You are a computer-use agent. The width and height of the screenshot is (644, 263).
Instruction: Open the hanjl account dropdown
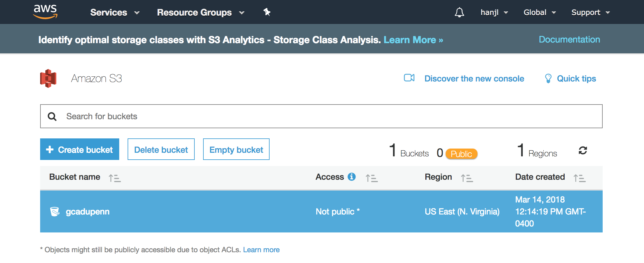coord(494,13)
